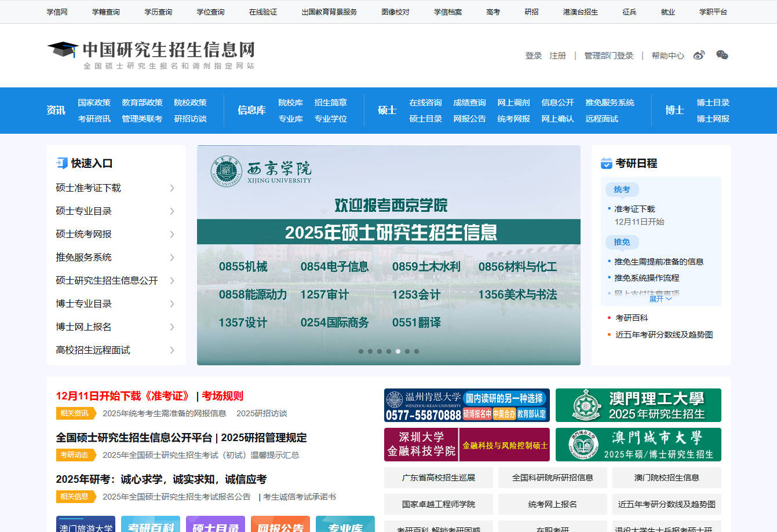
Task: Open 管理部门登录
Action: click(x=609, y=56)
